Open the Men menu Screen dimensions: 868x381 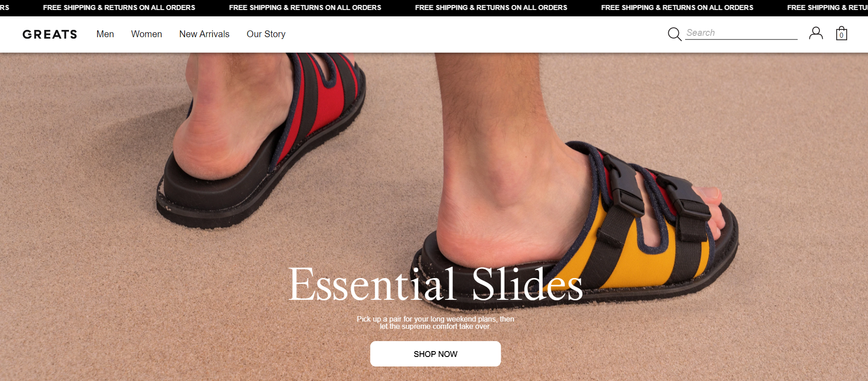105,34
